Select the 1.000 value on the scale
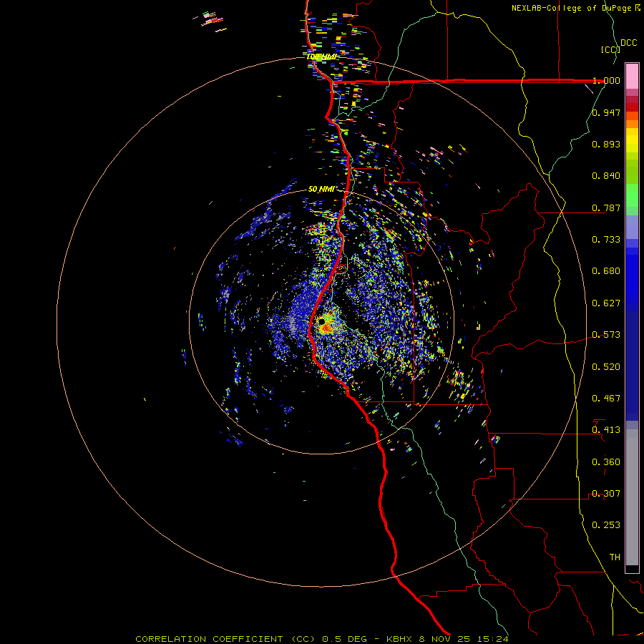Viewport: 644px width, 644px height. (x=606, y=80)
